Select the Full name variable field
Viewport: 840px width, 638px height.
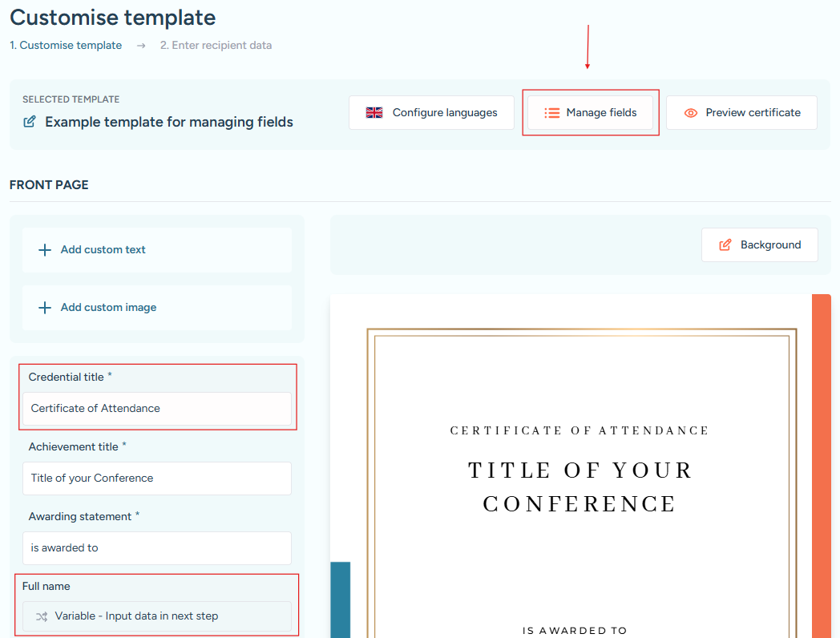(x=157, y=616)
